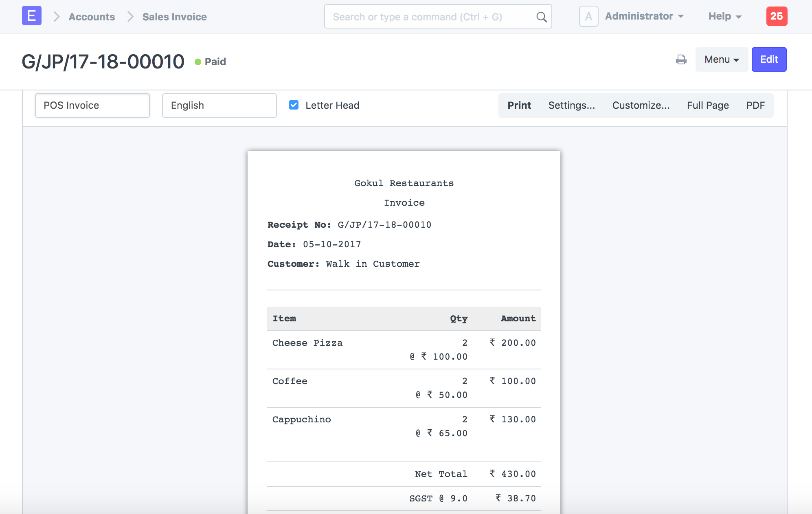The image size is (812, 514).
Task: Open the English language dropdown
Action: click(219, 105)
